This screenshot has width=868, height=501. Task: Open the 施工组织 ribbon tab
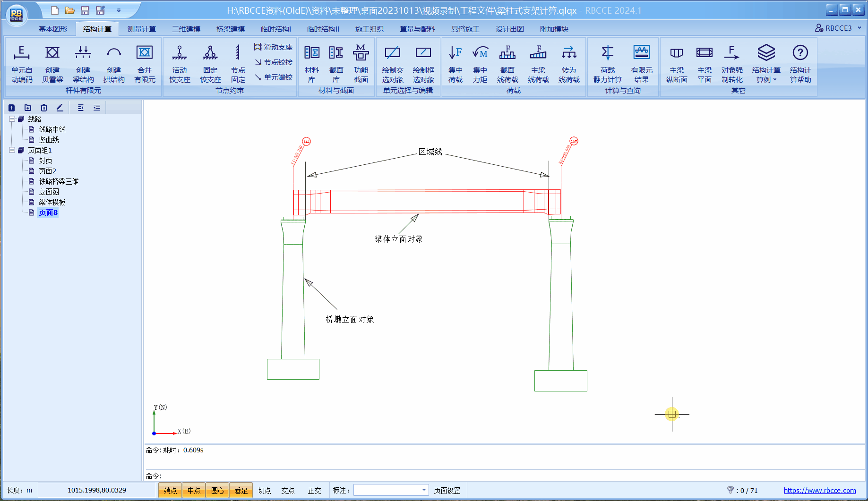tap(369, 29)
